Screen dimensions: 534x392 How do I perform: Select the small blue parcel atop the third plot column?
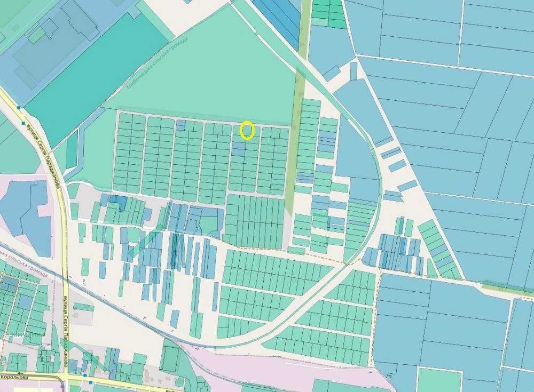(180, 125)
